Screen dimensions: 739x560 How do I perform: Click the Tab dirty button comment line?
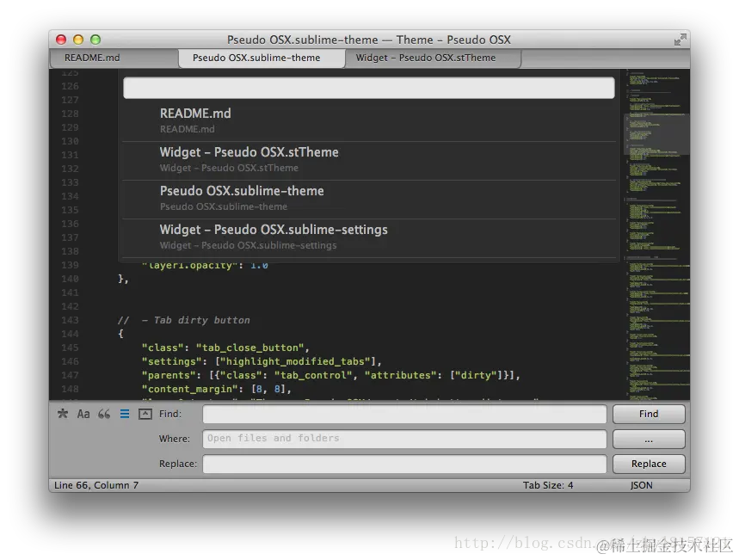point(184,320)
